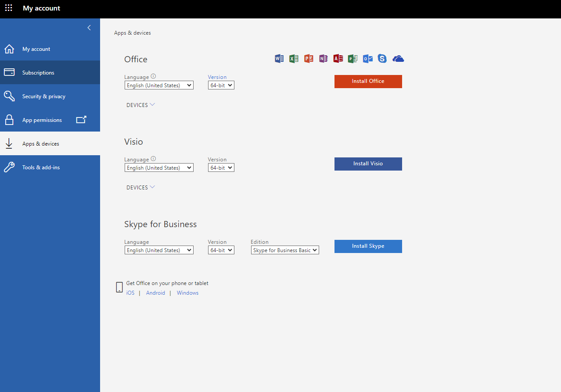The width and height of the screenshot is (561, 392).
Task: Click the Outlook app icon
Action: click(x=368, y=58)
